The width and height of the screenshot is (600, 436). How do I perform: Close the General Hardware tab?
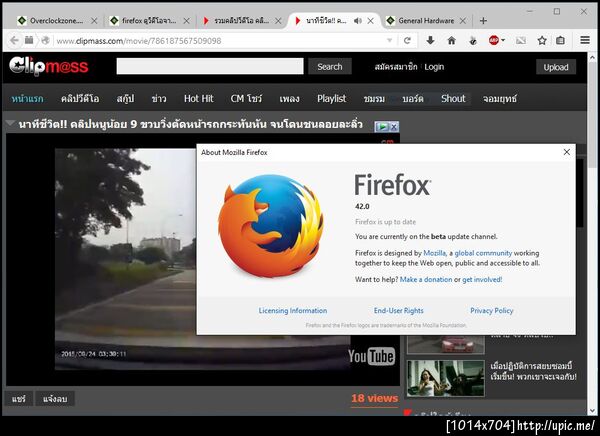pos(463,21)
